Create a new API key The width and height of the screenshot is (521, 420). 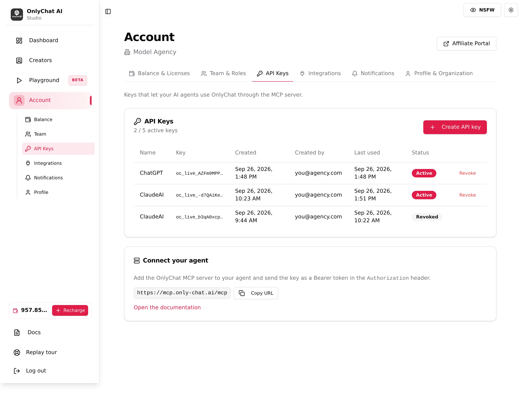click(455, 127)
